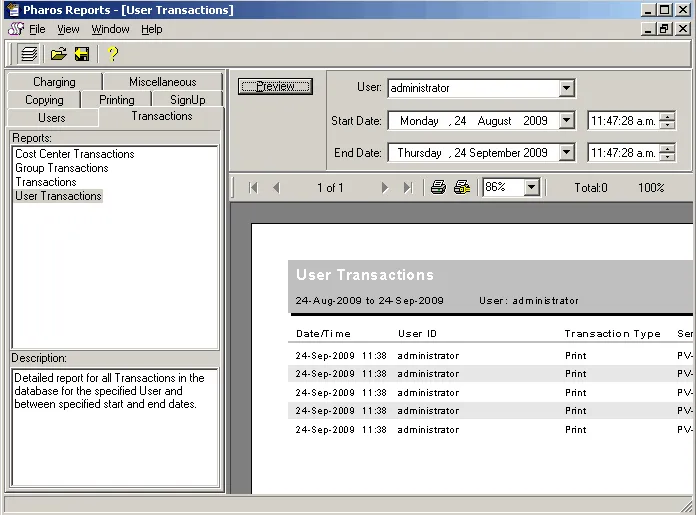Viewport: 696px width, 515px height.
Task: Click the yellow question mark help icon
Action: click(113, 54)
